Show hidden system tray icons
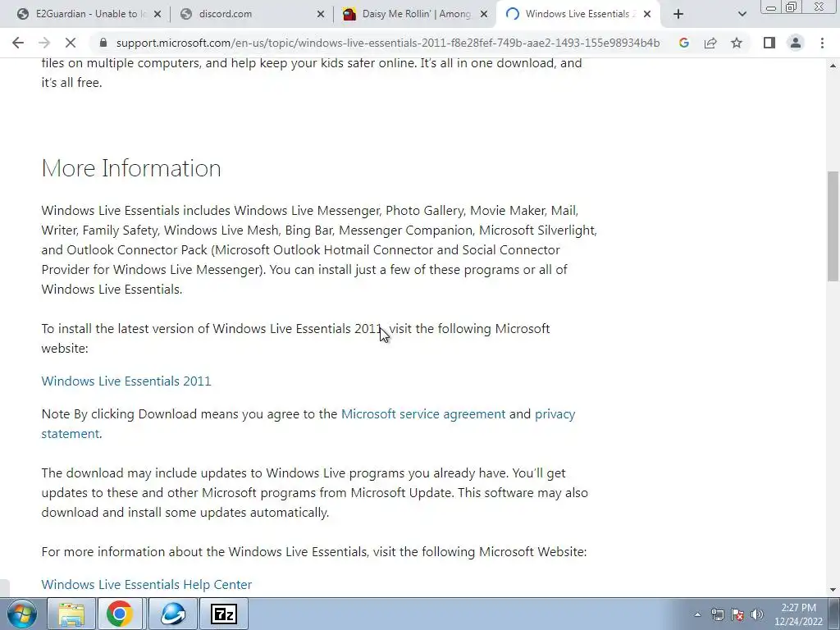Screen dimensions: 840x630 (697, 614)
